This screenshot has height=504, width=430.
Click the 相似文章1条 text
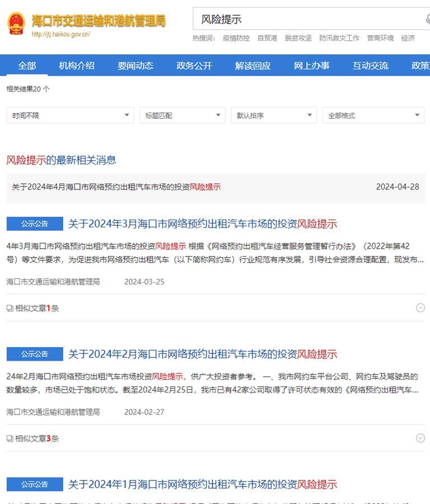pos(37,308)
